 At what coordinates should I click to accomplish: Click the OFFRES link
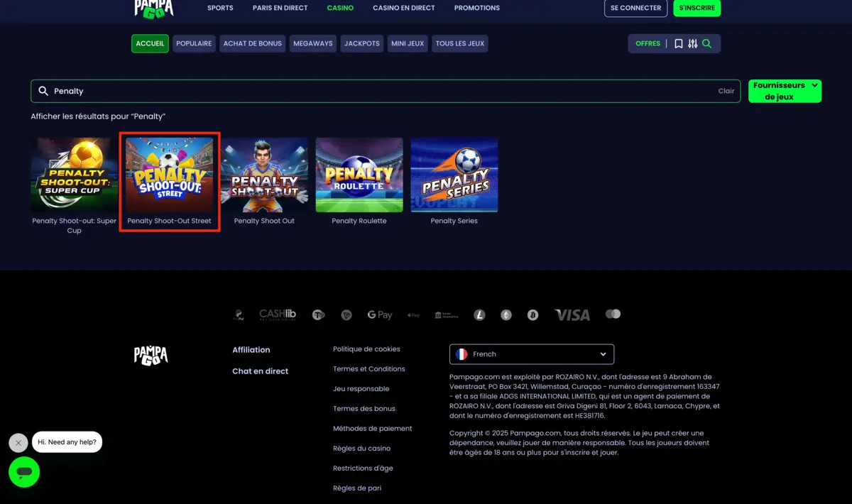pyautogui.click(x=648, y=44)
